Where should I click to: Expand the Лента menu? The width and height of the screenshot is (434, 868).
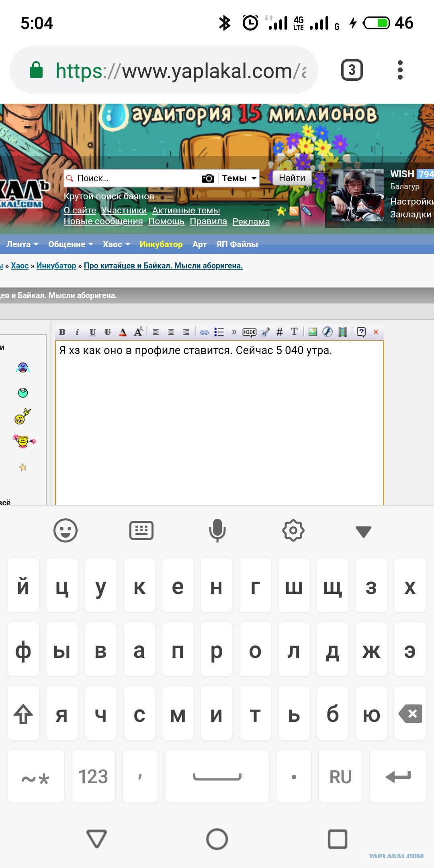click(23, 244)
